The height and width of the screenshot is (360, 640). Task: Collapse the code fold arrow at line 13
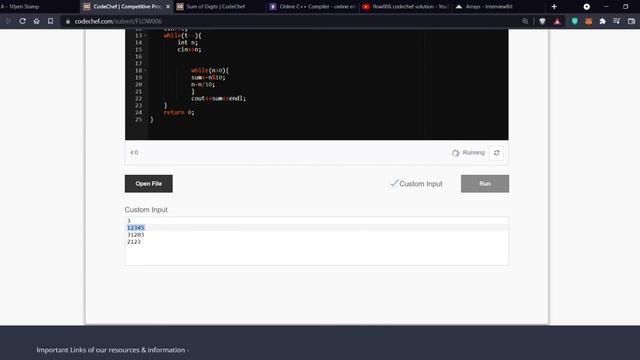click(145, 36)
